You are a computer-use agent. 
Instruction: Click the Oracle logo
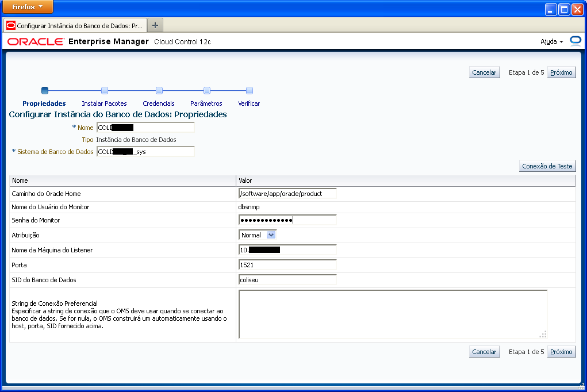pos(36,41)
